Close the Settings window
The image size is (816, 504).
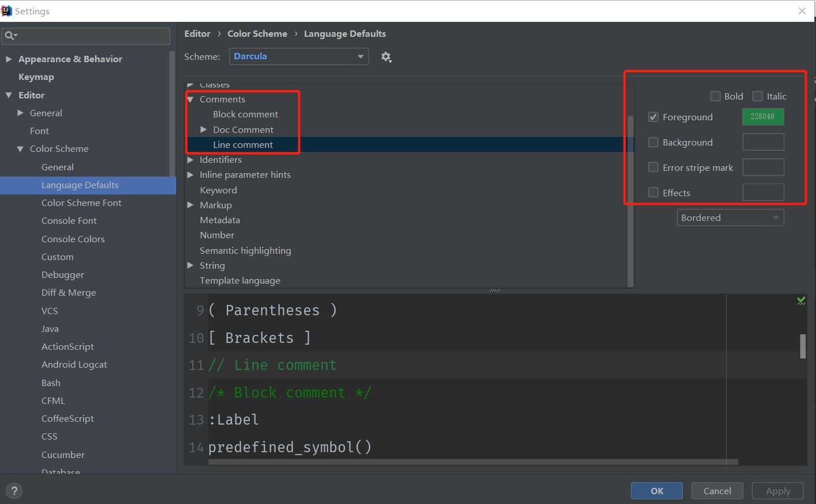802,11
